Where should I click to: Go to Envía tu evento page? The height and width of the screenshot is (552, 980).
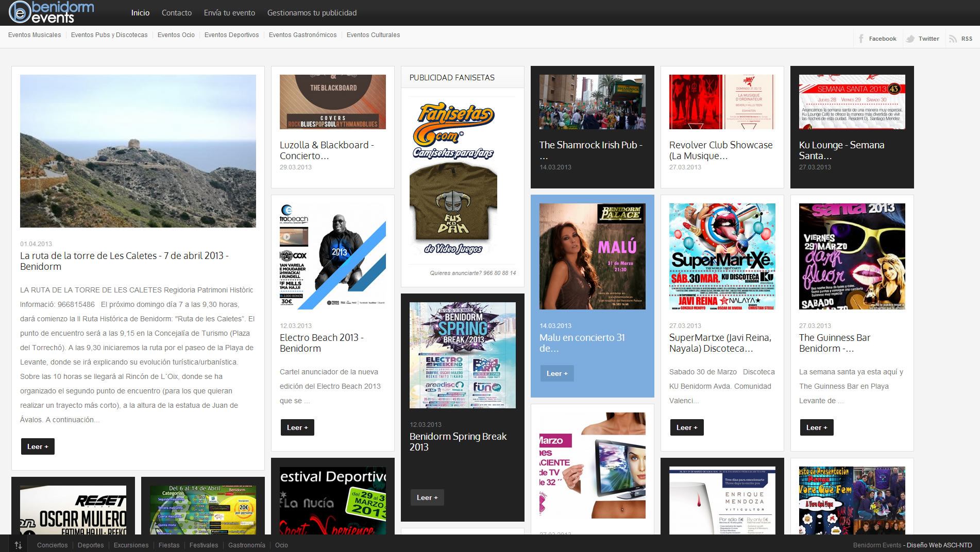(x=229, y=13)
